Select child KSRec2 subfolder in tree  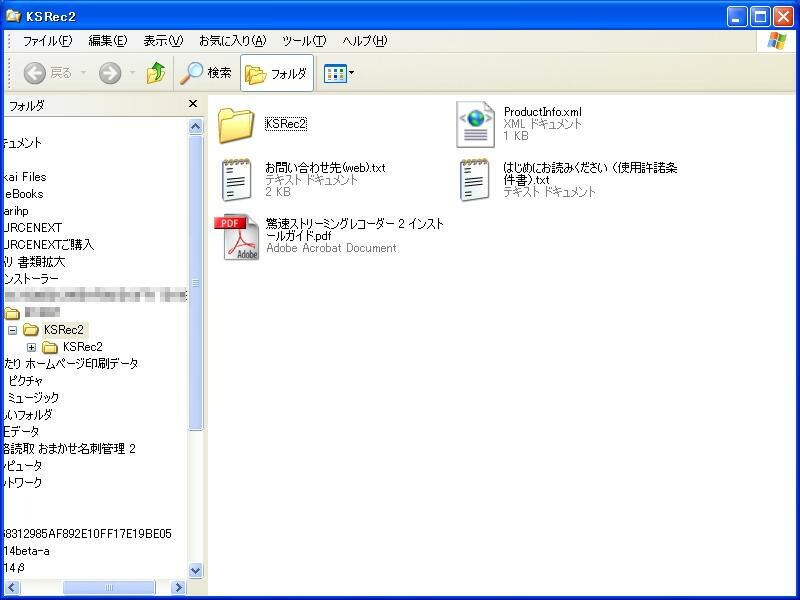click(83, 347)
